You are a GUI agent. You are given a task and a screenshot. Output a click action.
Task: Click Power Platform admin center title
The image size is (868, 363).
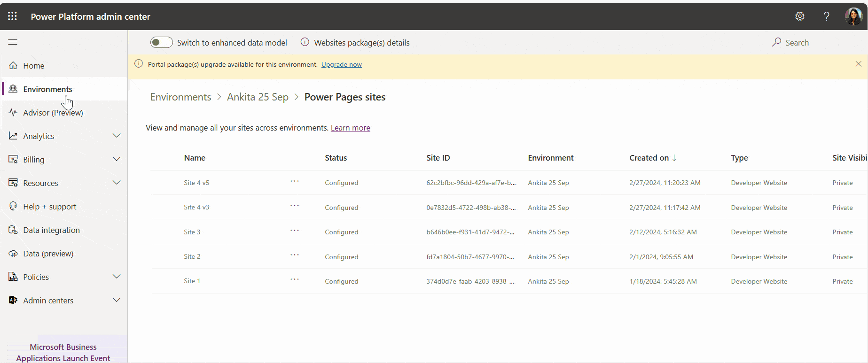click(x=91, y=16)
